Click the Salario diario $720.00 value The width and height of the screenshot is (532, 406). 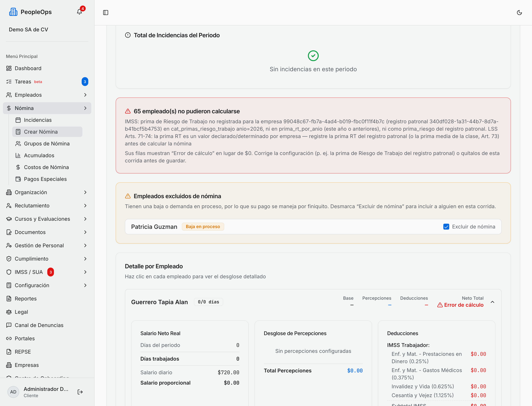(x=228, y=372)
